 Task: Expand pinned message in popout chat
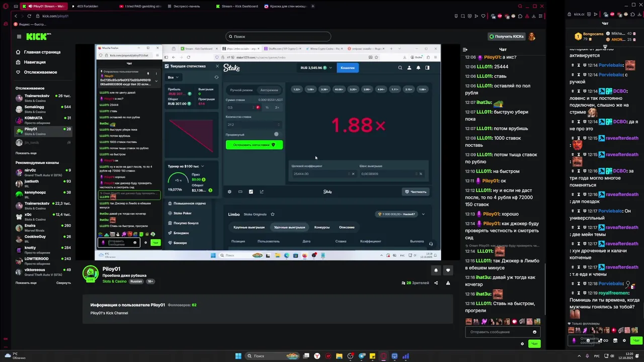pyautogui.click(x=156, y=80)
